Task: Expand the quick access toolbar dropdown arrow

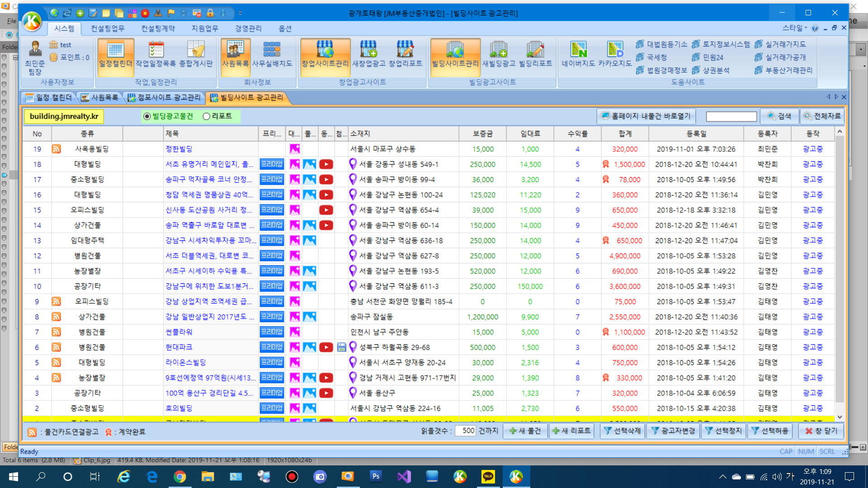Action: (x=240, y=13)
